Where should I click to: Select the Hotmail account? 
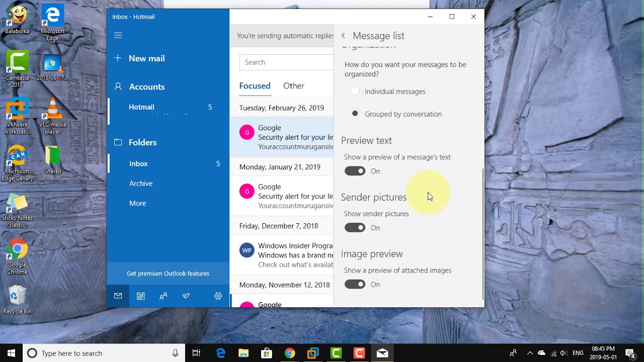(x=169, y=111)
